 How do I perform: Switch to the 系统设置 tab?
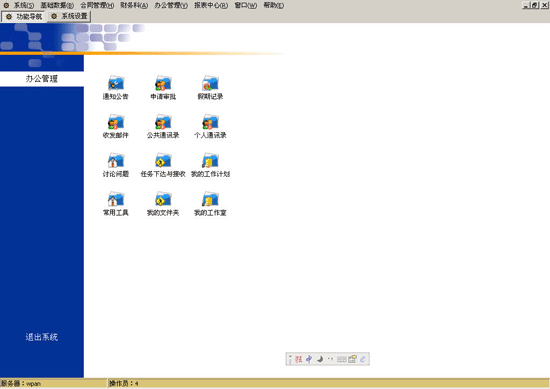coord(69,16)
